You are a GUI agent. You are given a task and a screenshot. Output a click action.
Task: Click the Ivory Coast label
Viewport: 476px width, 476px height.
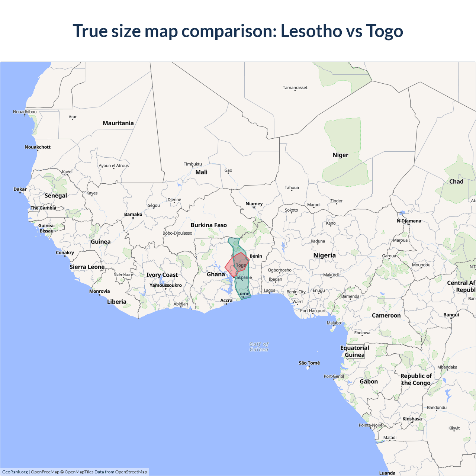[x=162, y=275]
